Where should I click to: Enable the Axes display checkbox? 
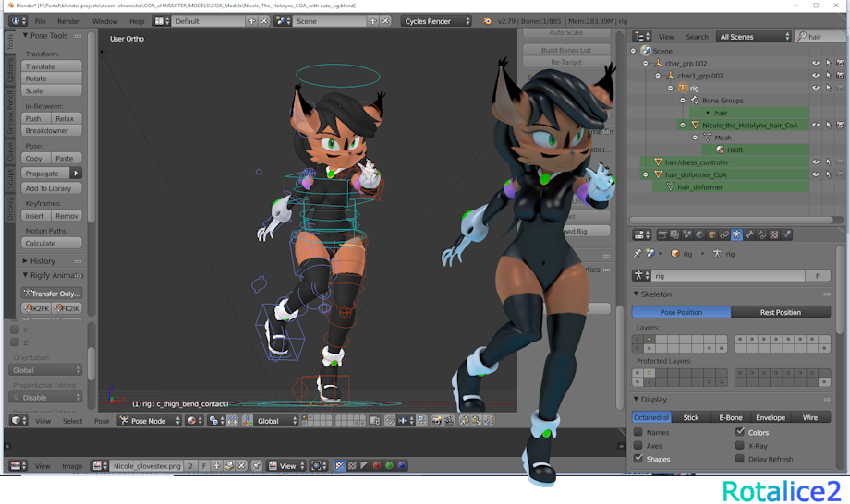click(x=638, y=446)
